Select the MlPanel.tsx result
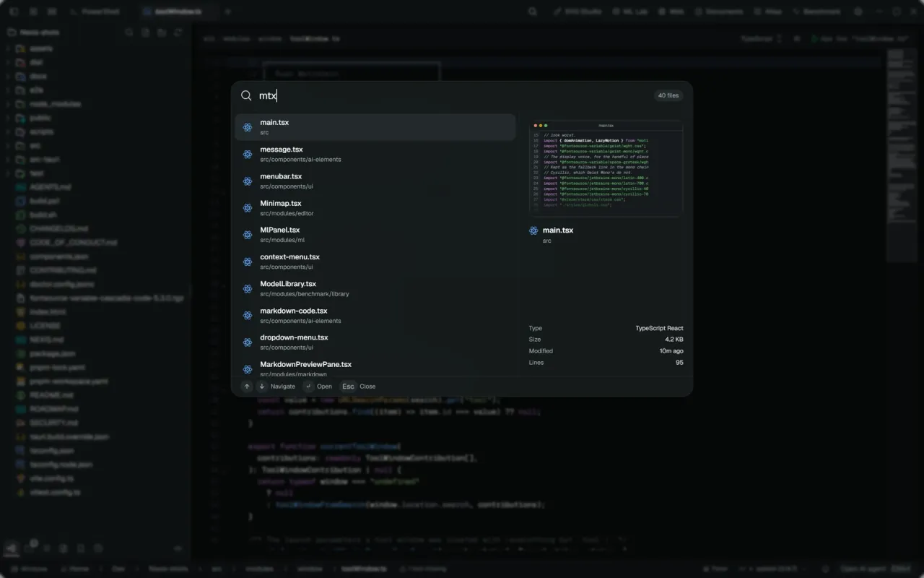 coord(375,235)
